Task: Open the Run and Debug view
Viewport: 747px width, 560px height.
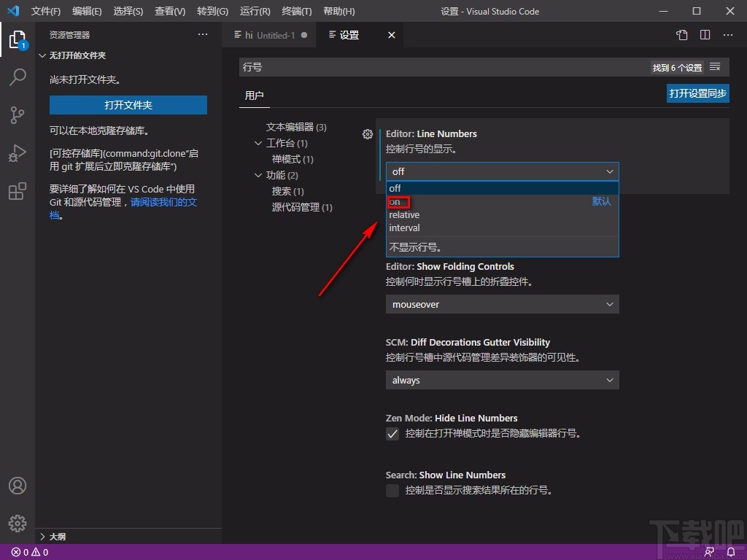Action: click(18, 154)
